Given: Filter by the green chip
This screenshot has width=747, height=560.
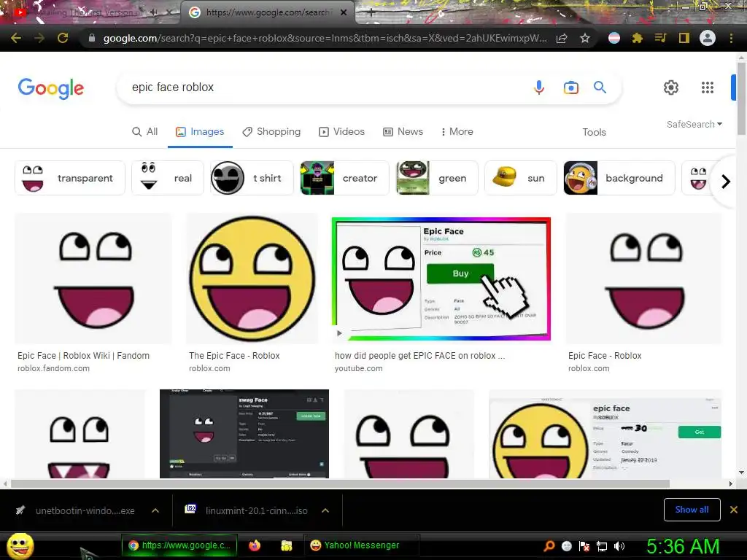Looking at the screenshot, I should (x=437, y=178).
